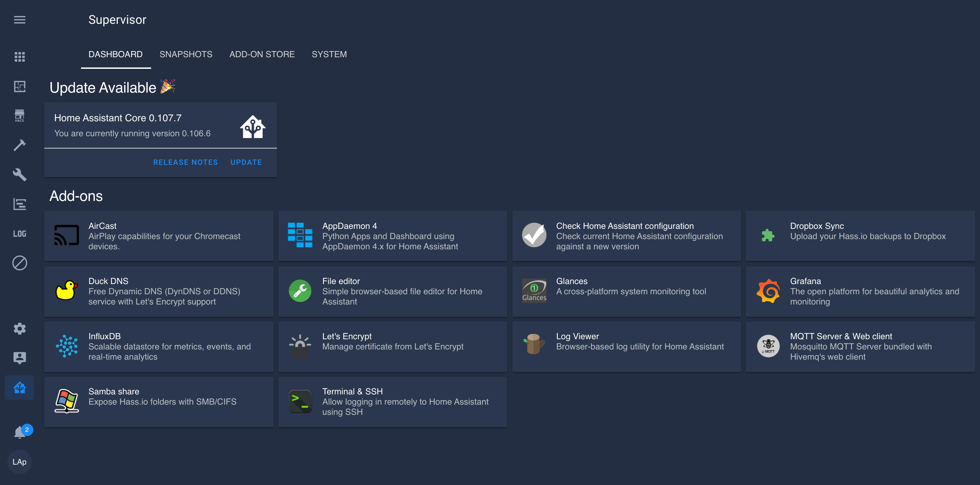View the RELEASE NOTES link
Image resolution: width=980 pixels, height=485 pixels.
[185, 162]
